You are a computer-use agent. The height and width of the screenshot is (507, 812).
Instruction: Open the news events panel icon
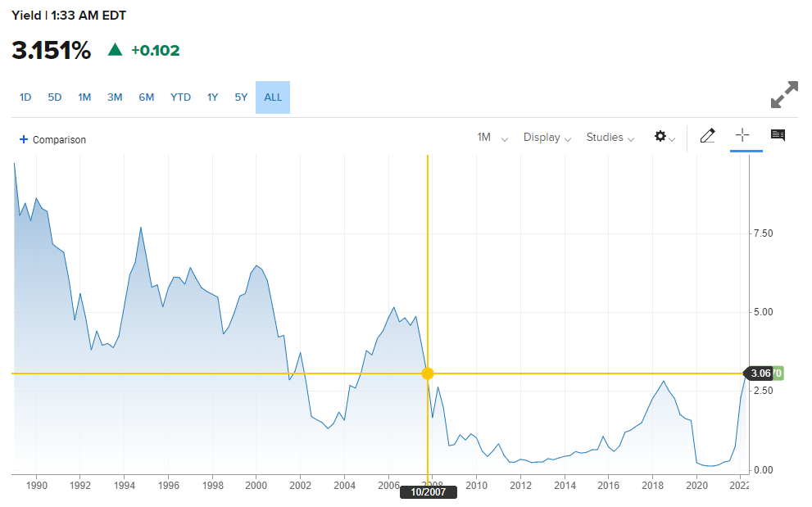(x=777, y=135)
